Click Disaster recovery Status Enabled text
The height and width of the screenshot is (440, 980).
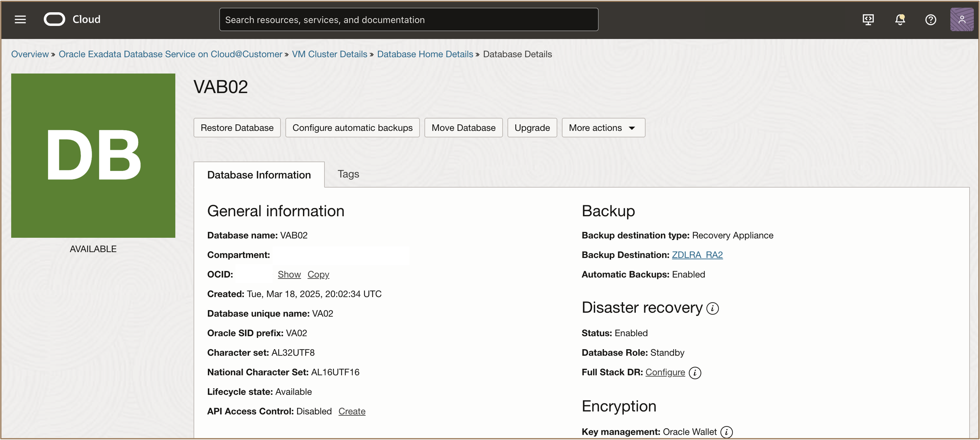coord(614,333)
